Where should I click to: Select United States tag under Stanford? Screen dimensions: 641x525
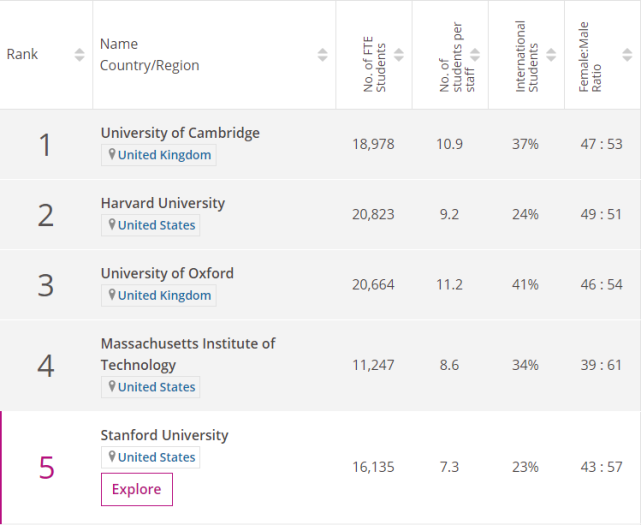point(156,457)
